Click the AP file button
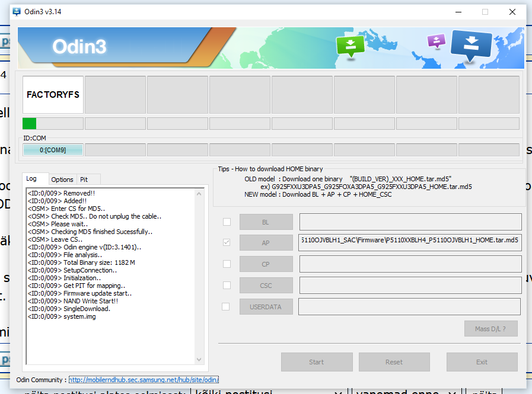This screenshot has width=532, height=394. (266, 243)
